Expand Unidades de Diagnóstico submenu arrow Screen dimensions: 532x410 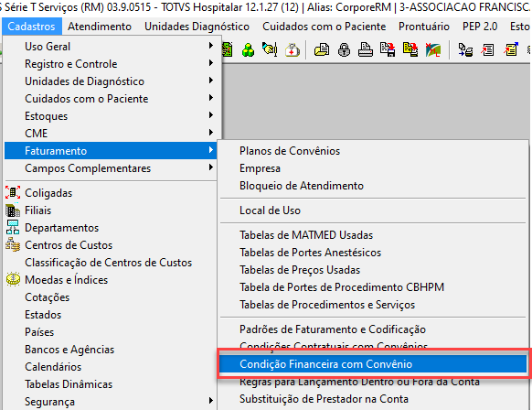[211, 81]
